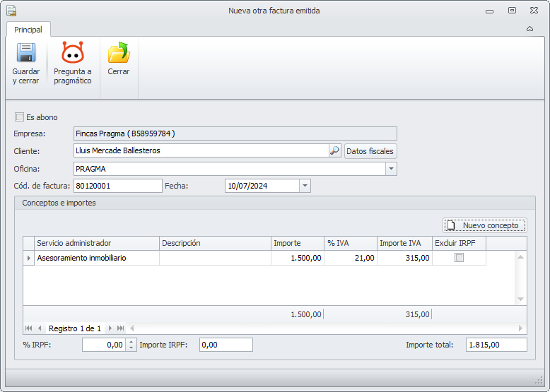
Task: Click the Cerrar folder icon
Action: pos(119,54)
